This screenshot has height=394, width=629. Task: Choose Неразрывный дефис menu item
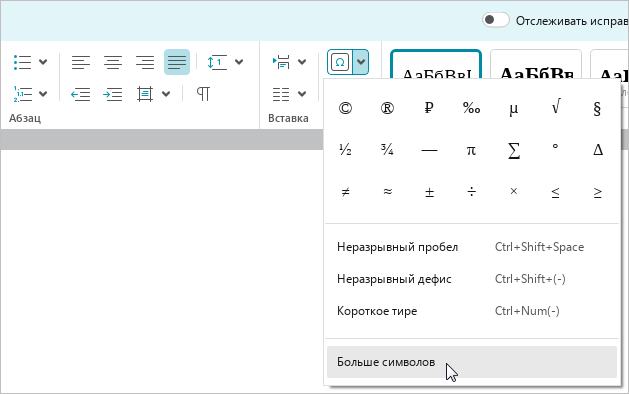click(472, 279)
